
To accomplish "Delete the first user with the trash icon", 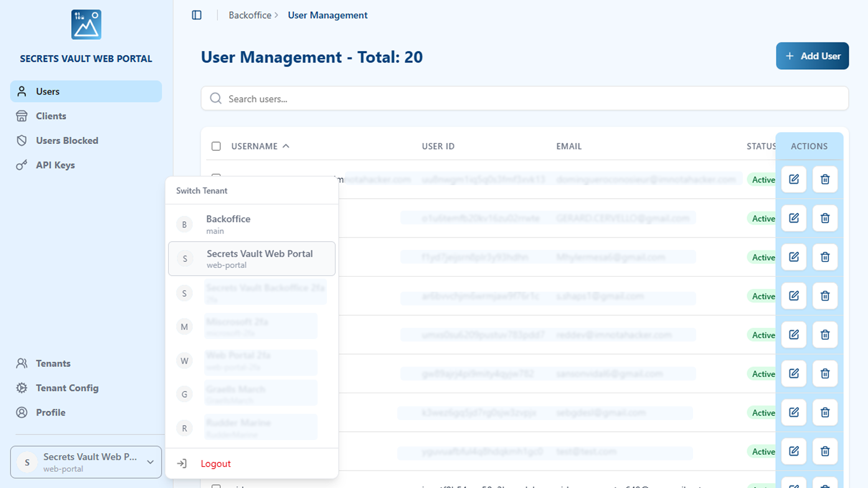I will click(x=824, y=179).
